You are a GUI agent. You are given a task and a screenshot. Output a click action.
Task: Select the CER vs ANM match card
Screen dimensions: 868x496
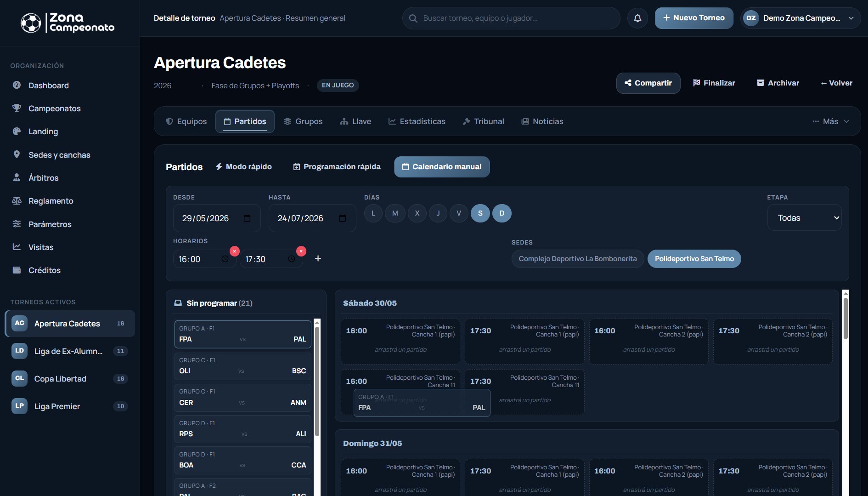[242, 398]
